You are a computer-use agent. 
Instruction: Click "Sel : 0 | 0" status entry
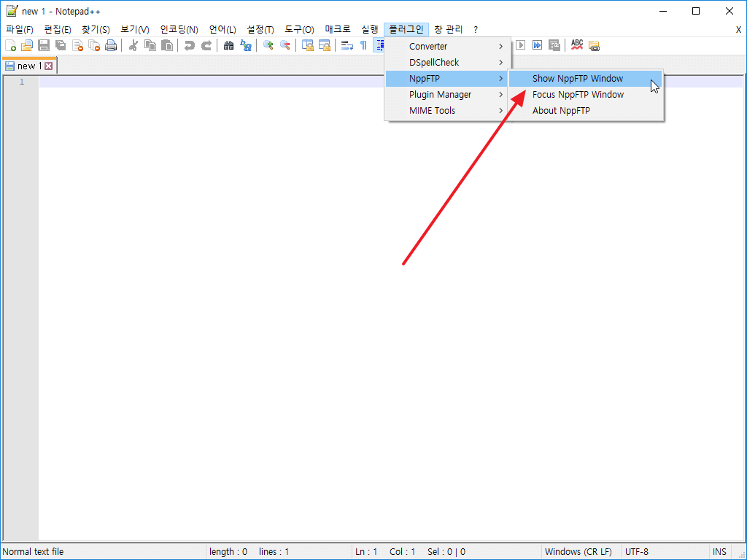pyautogui.click(x=446, y=551)
